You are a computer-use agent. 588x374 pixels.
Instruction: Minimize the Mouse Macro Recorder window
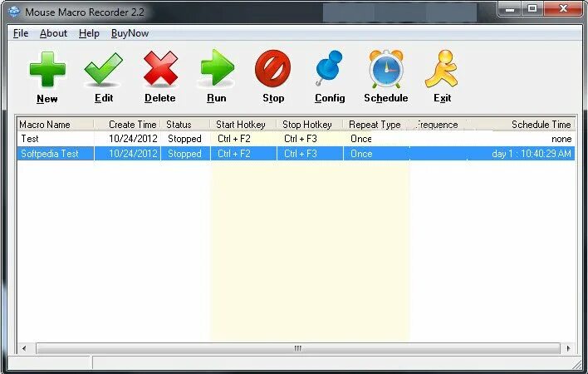pyautogui.click(x=510, y=9)
